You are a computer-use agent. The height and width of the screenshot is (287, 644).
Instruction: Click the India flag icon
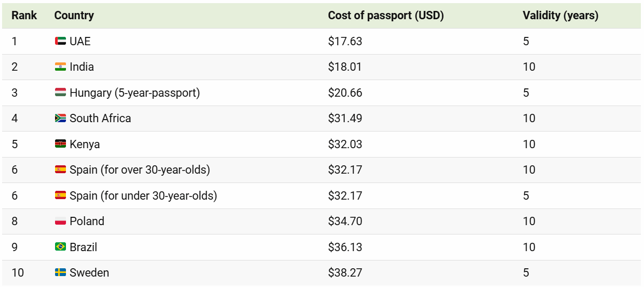coord(60,67)
